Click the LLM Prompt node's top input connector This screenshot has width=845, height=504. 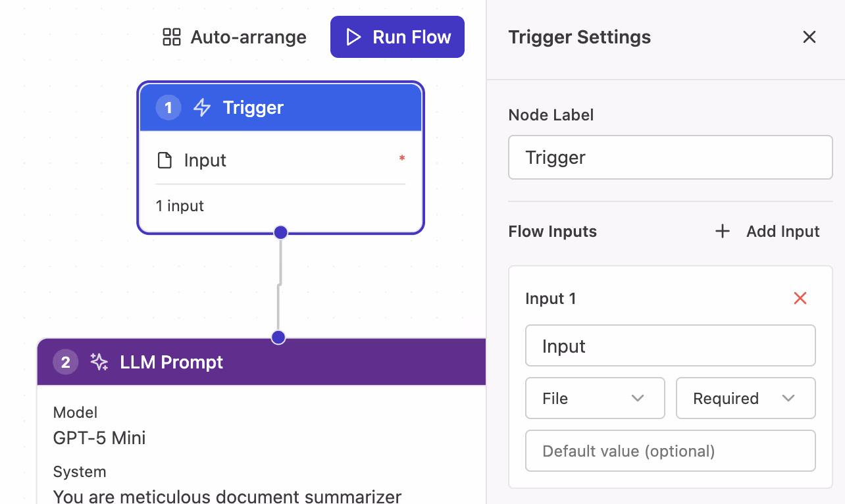(278, 338)
